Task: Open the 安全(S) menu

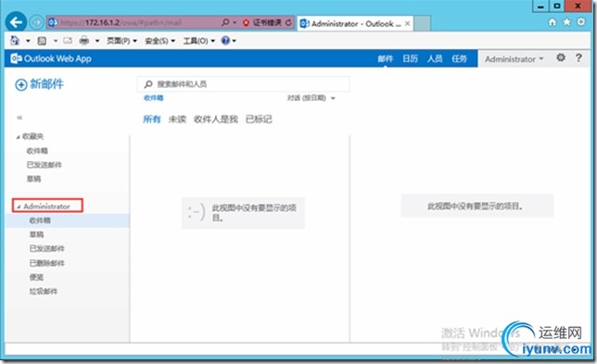Action: point(159,41)
